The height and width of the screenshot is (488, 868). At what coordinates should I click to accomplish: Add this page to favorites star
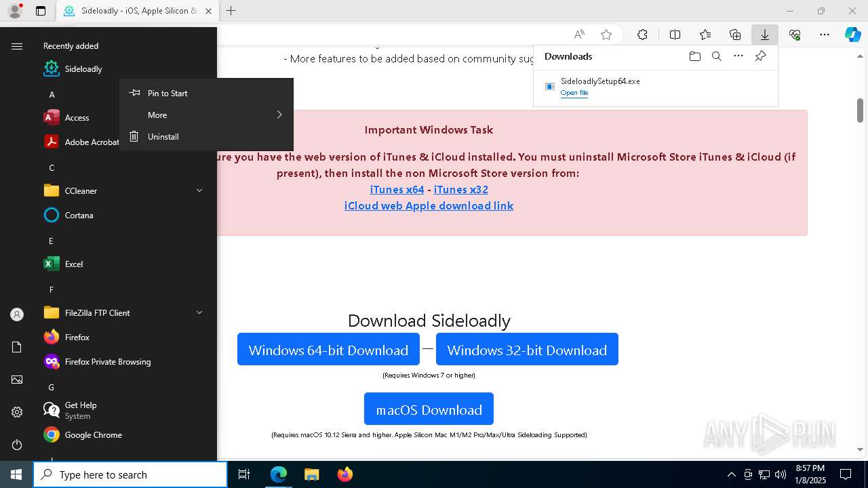point(606,35)
